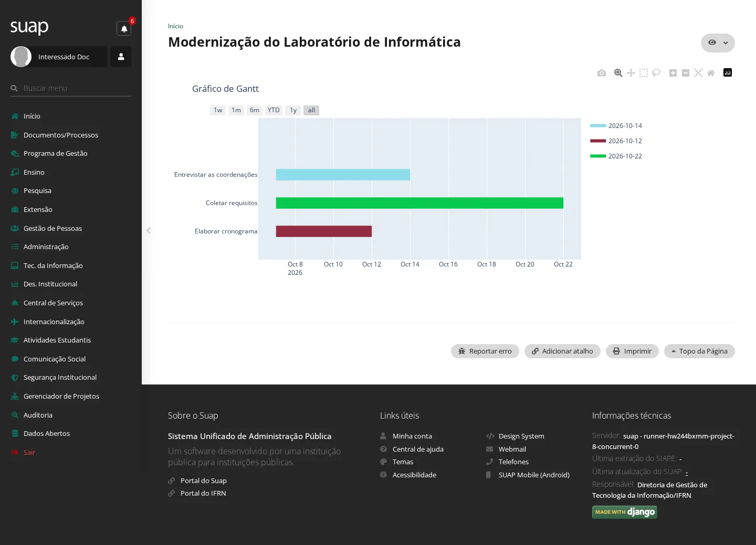Select the 1y range button
This screenshot has width=756, height=545.
(x=293, y=110)
